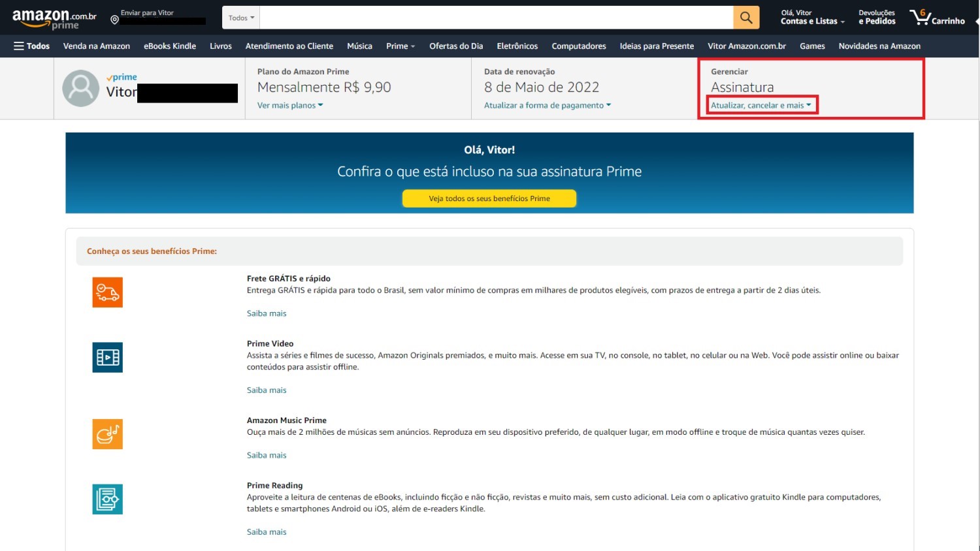Click the Prime Reading book icon
Screen dimensions: 980x551
pos(108,499)
